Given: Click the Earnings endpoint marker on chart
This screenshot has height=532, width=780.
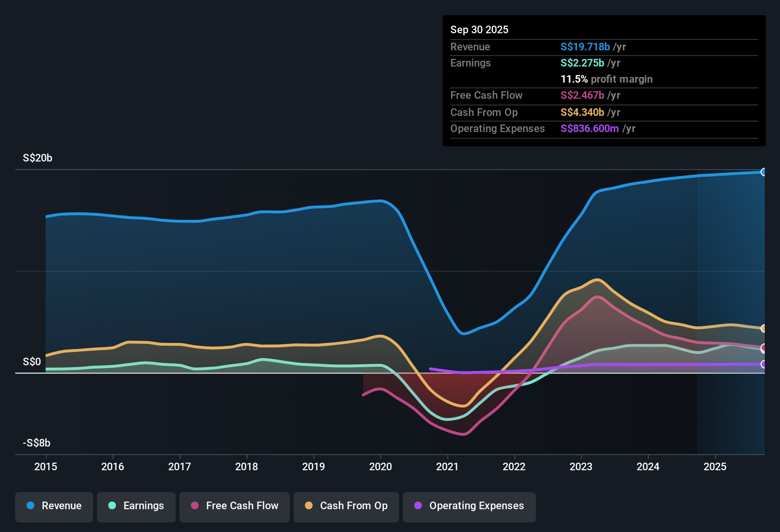Looking at the screenshot, I should [762, 351].
